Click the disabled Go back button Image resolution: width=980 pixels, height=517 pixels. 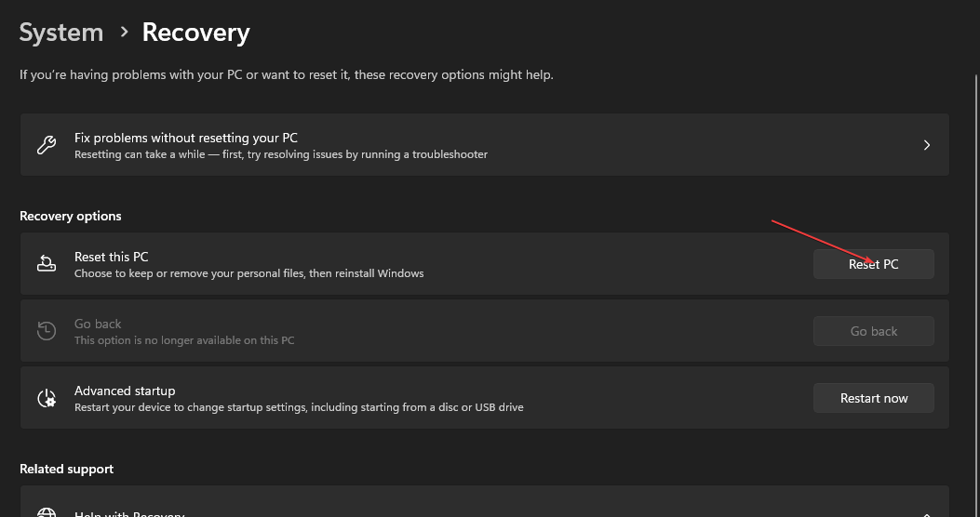coord(873,331)
